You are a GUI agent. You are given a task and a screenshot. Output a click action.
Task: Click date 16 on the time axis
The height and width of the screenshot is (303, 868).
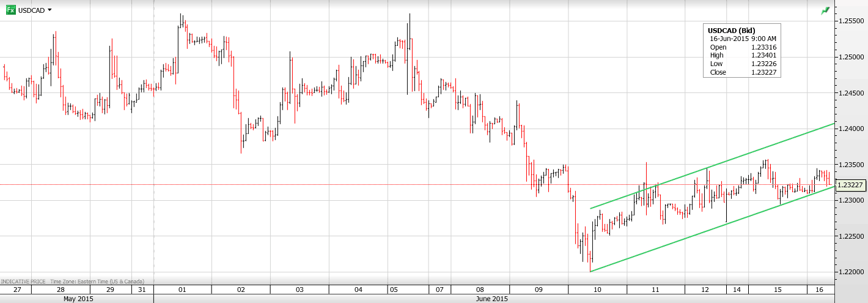click(820, 290)
